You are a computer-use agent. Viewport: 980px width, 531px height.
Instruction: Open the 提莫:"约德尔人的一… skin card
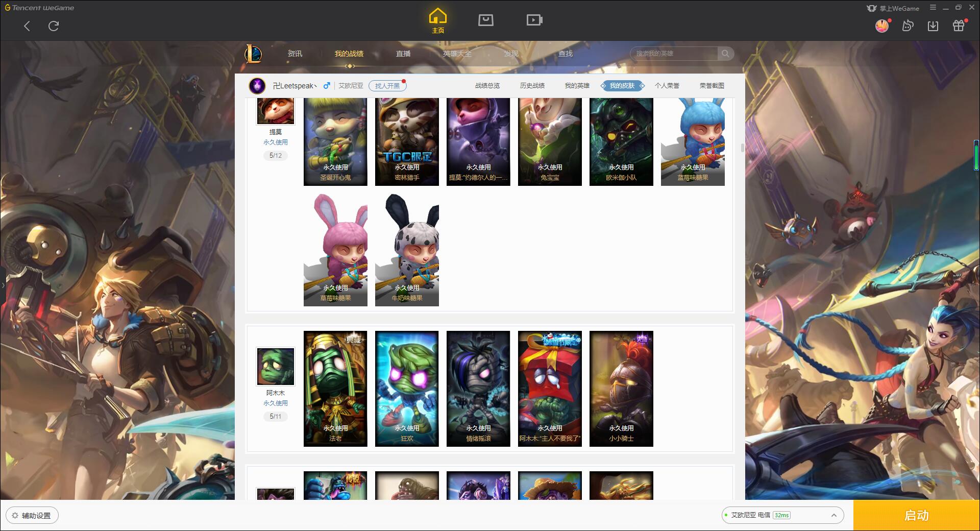point(478,141)
